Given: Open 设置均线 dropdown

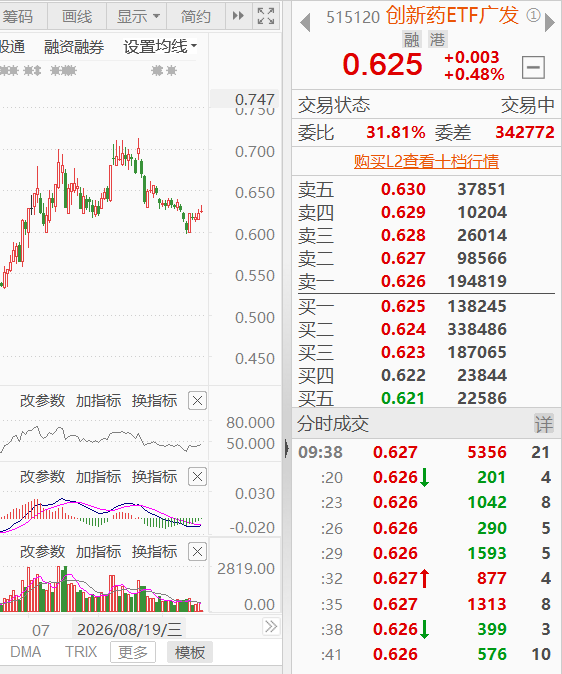Looking at the screenshot, I should coord(160,46).
